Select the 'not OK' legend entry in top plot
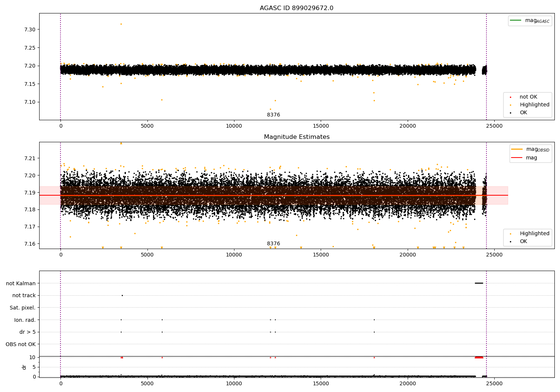The image size is (560, 392). (x=528, y=97)
